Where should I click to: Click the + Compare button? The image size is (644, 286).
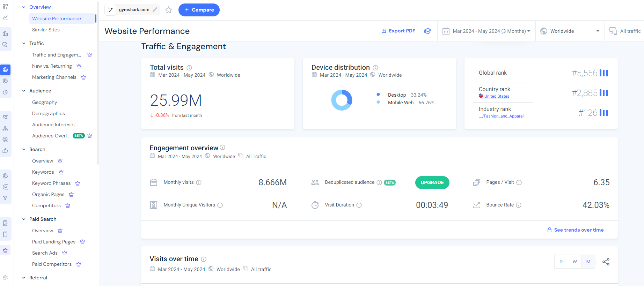click(x=199, y=10)
